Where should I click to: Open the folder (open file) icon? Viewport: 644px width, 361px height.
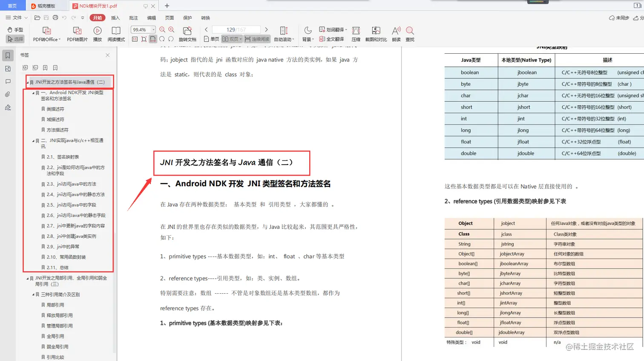37,17
